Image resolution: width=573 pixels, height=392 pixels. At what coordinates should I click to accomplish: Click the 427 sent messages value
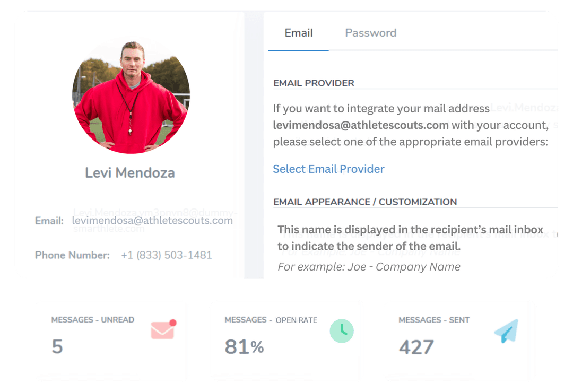point(416,347)
